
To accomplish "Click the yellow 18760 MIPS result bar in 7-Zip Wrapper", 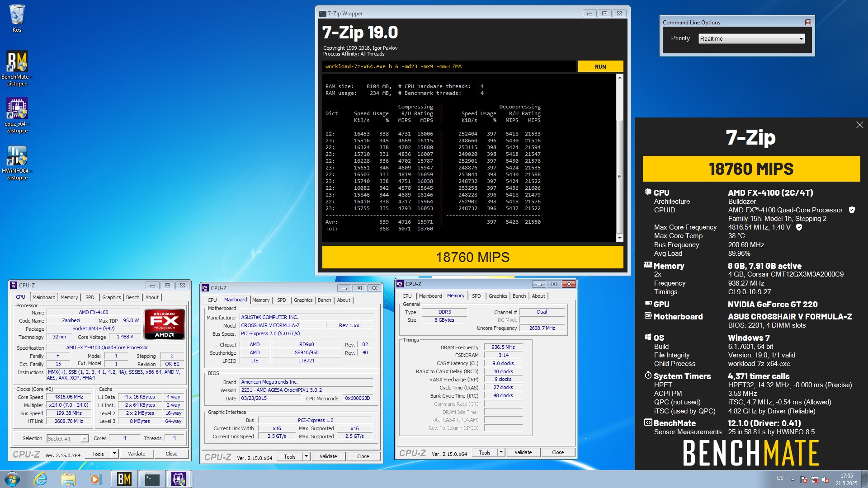I will (x=472, y=257).
